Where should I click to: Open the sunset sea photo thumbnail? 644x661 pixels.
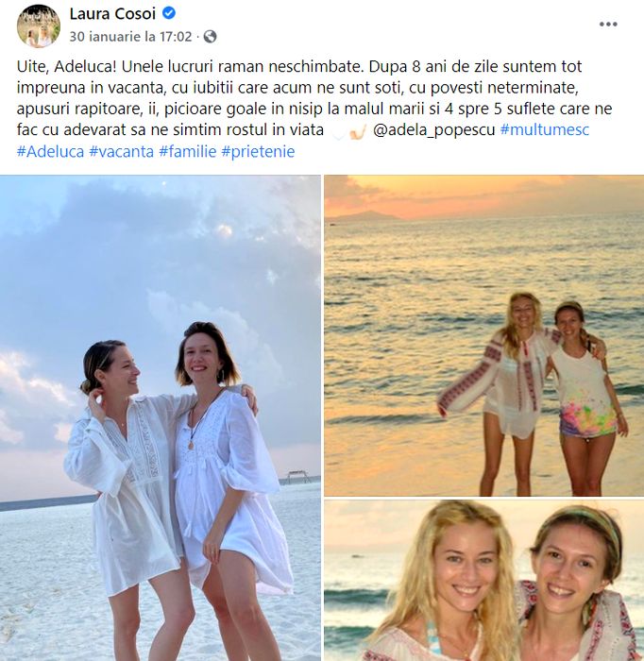click(483, 335)
